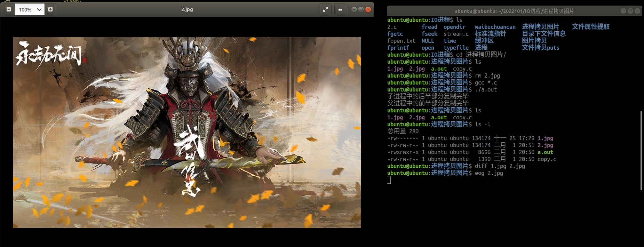The height and width of the screenshot is (247, 644).
Task: Minimize the 2.jpg image viewer window
Action: click(x=354, y=9)
